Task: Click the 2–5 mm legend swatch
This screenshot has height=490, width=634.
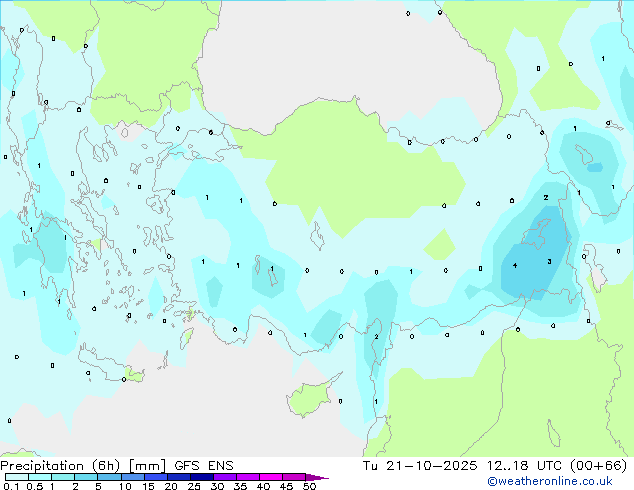Action: [x=86, y=477]
